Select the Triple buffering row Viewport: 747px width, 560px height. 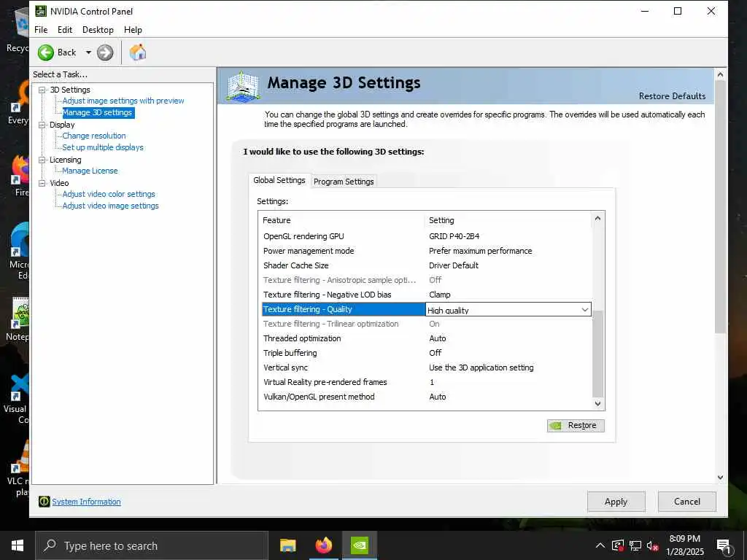click(427, 354)
